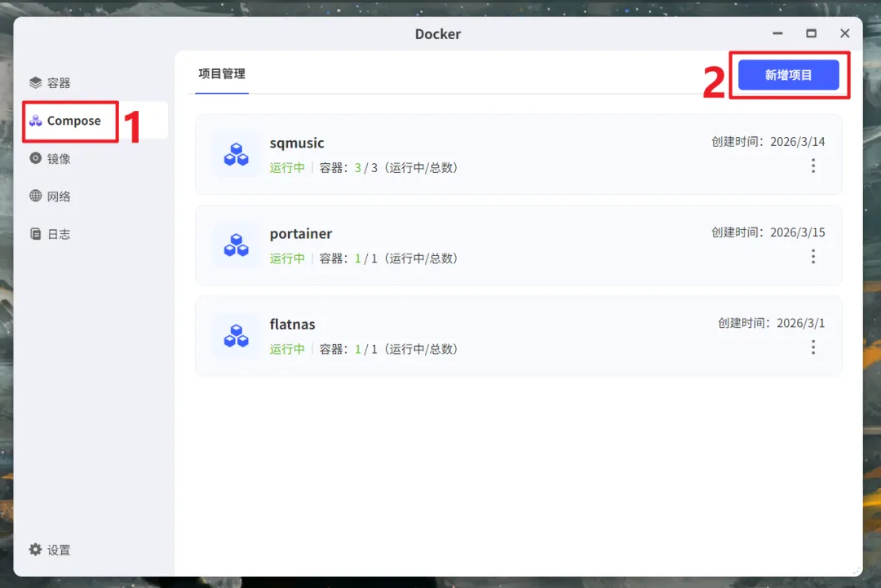Open the 容器 containers section
This screenshot has width=881, height=588.
[x=95, y=83]
